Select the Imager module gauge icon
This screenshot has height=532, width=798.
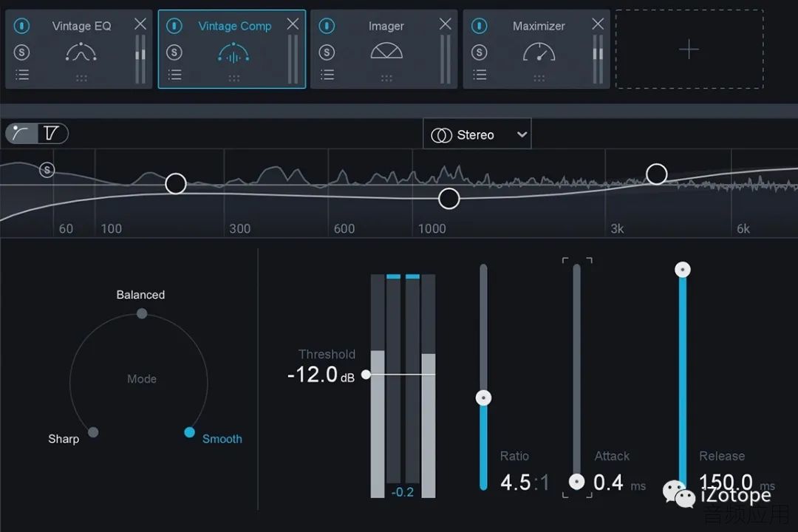tap(386, 50)
